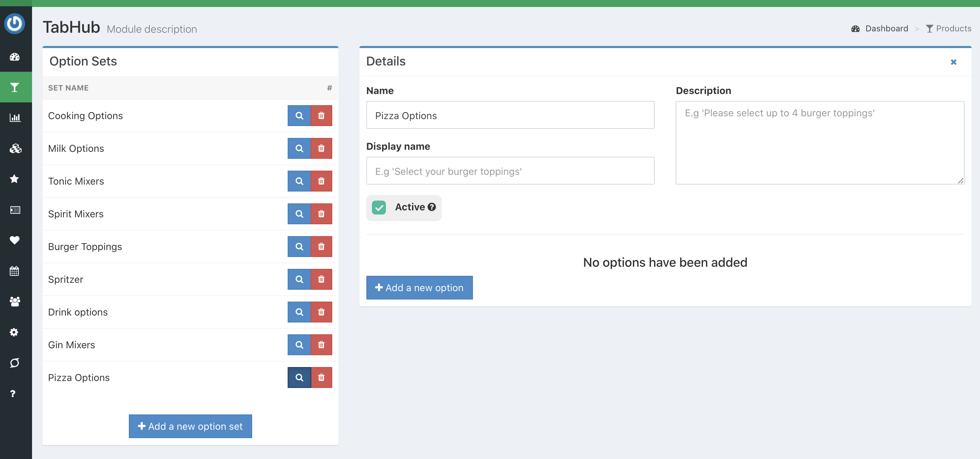Image resolution: width=980 pixels, height=459 pixels.
Task: Open the settings cog sidebar icon
Action: coord(15,332)
